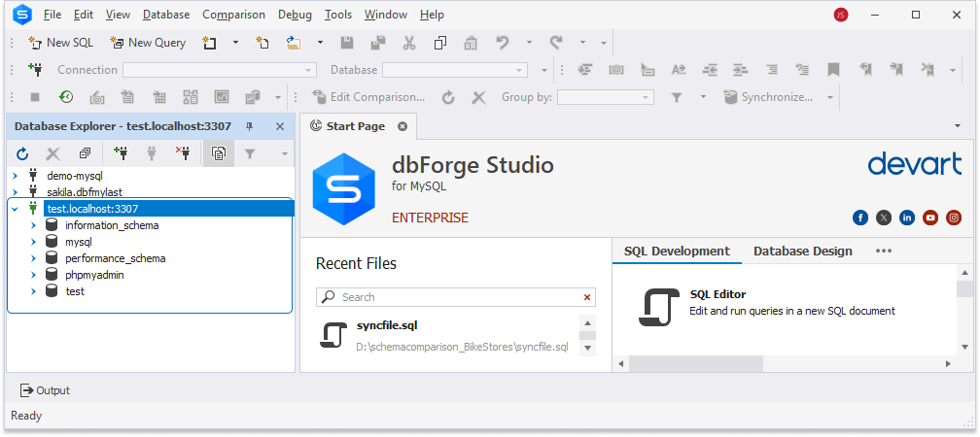Click the New Query toolbar button
The height and width of the screenshot is (437, 980).
pos(148,43)
